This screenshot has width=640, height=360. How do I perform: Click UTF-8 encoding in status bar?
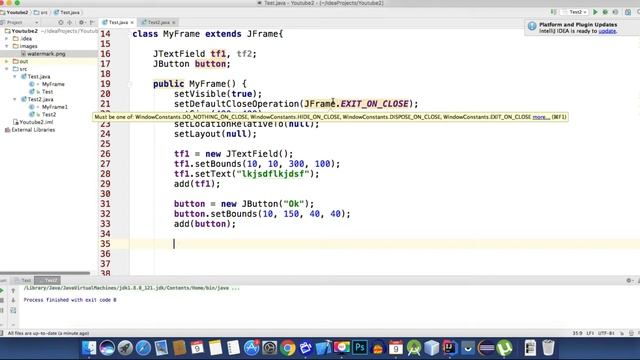pyautogui.click(x=606, y=333)
